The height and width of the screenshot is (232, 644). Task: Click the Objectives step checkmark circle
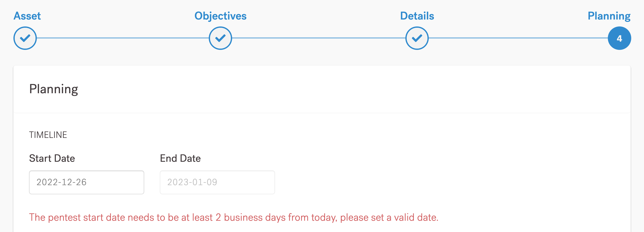pyautogui.click(x=220, y=38)
